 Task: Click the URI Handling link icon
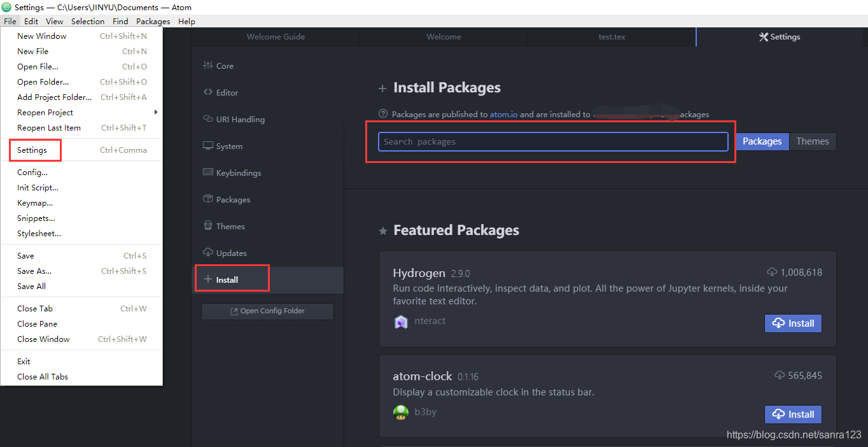coord(207,119)
